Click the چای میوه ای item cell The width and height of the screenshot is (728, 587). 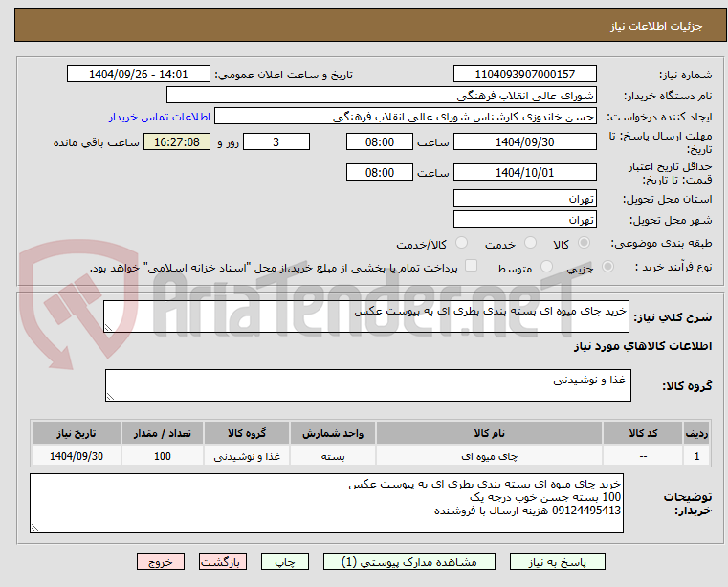(x=489, y=456)
